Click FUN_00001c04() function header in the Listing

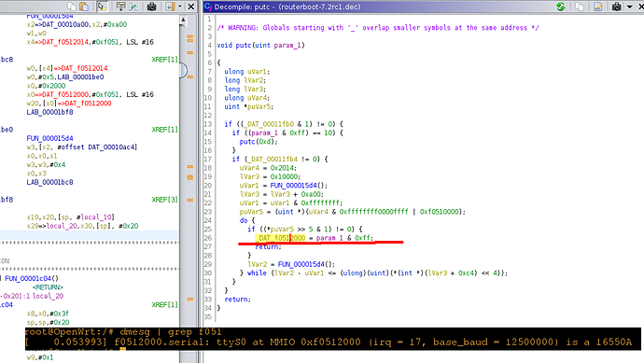pos(32,278)
